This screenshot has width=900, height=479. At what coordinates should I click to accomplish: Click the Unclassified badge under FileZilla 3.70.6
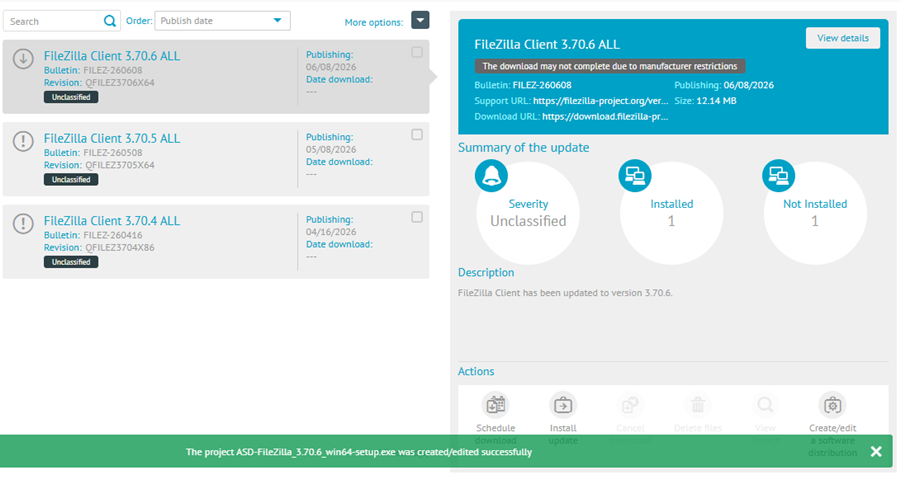71,97
